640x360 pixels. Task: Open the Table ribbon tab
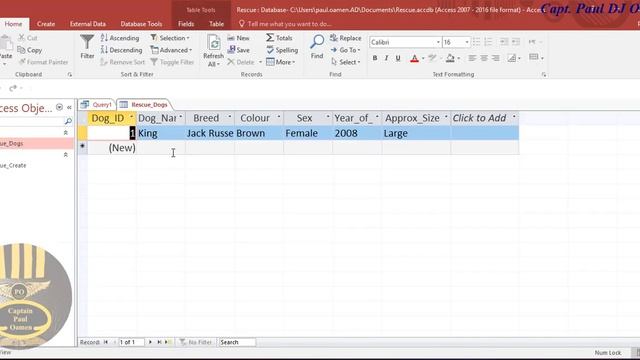coord(216,24)
